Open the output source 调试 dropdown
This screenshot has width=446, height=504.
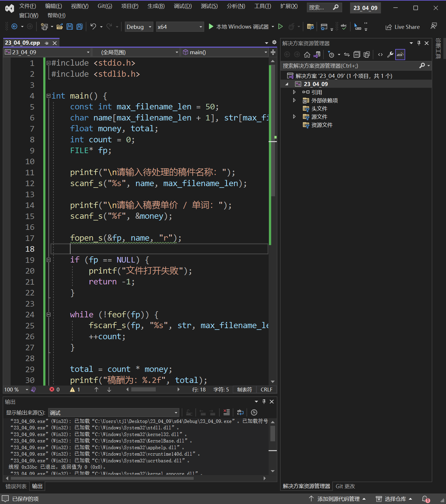[113, 413]
